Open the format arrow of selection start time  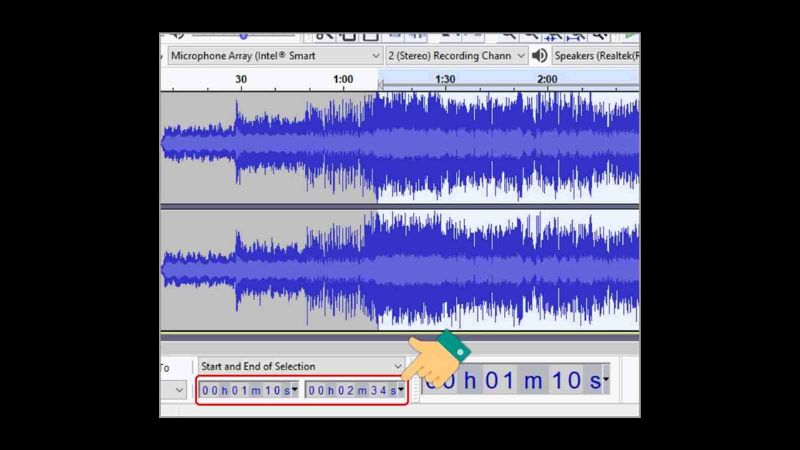coord(294,390)
